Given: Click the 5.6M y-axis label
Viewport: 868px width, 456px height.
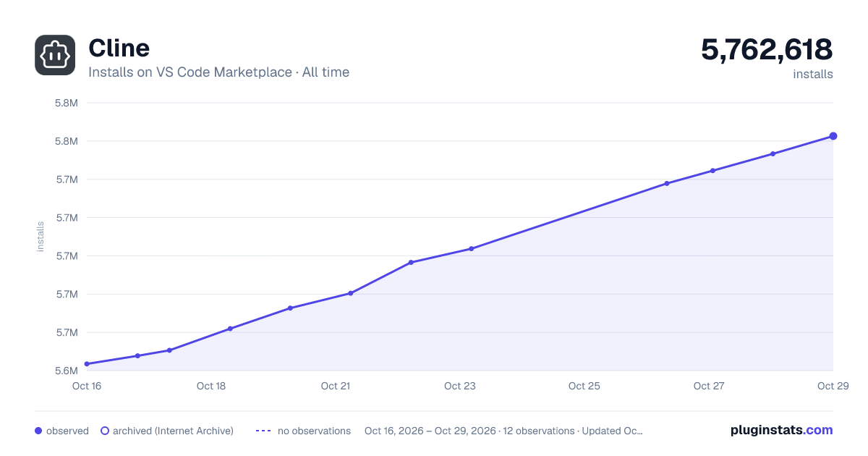Looking at the screenshot, I should [x=67, y=371].
